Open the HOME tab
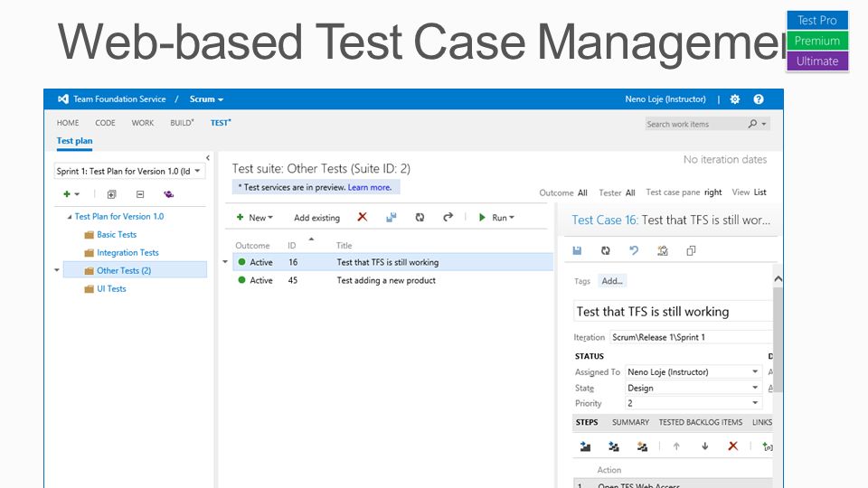This screenshot has width=868, height=488. [68, 123]
